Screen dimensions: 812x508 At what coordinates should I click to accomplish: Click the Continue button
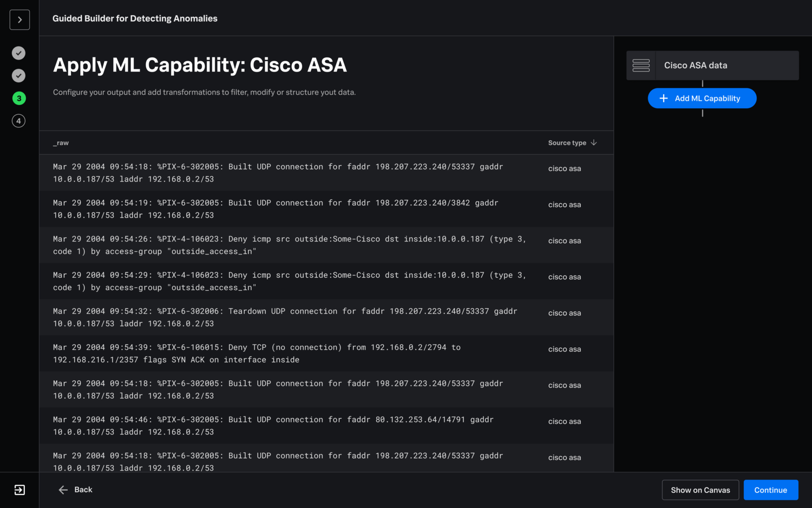[771, 490]
